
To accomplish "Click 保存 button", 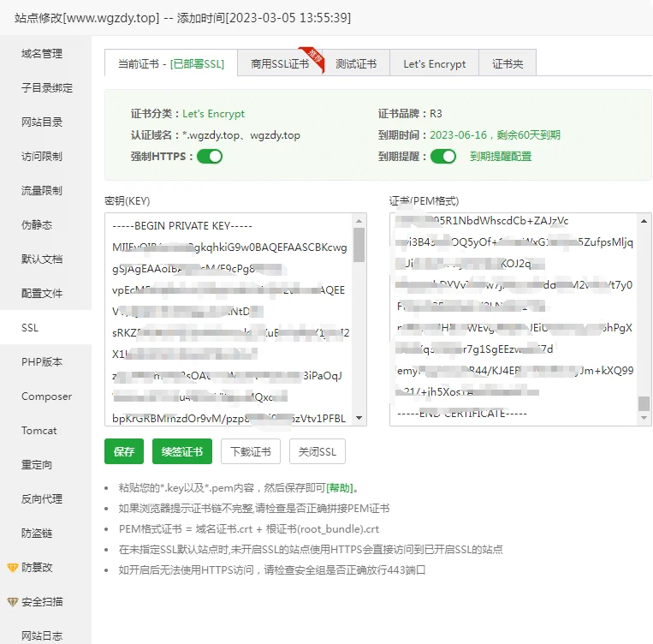I will pos(124,451).
